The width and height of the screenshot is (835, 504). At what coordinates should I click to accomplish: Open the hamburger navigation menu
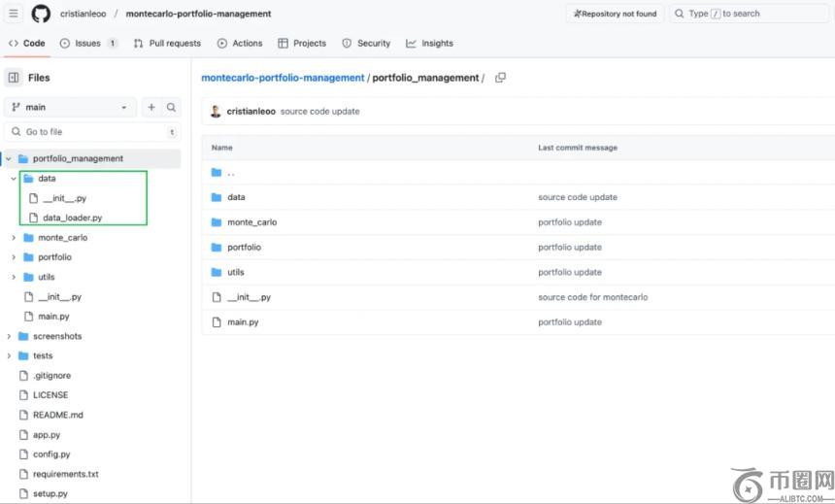14,14
